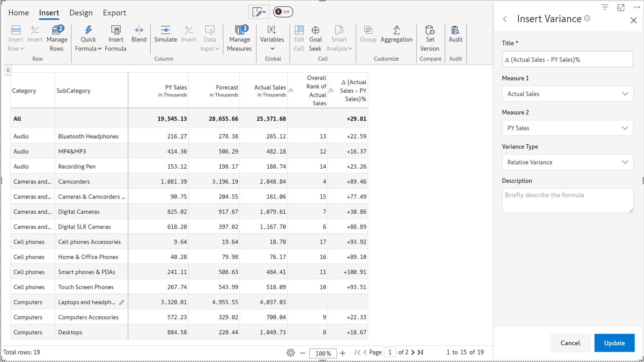644x362 pixels.
Task: Click the Update button
Action: (614, 343)
